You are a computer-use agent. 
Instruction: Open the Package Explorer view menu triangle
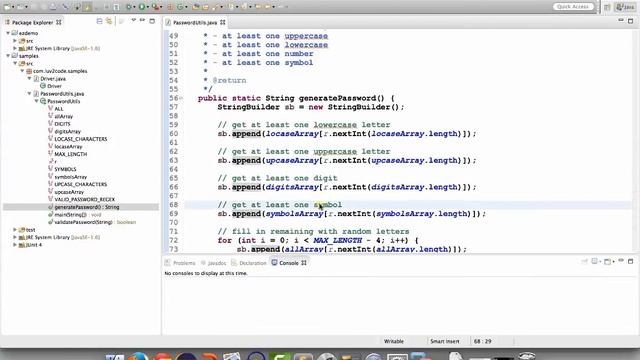[x=133, y=20]
